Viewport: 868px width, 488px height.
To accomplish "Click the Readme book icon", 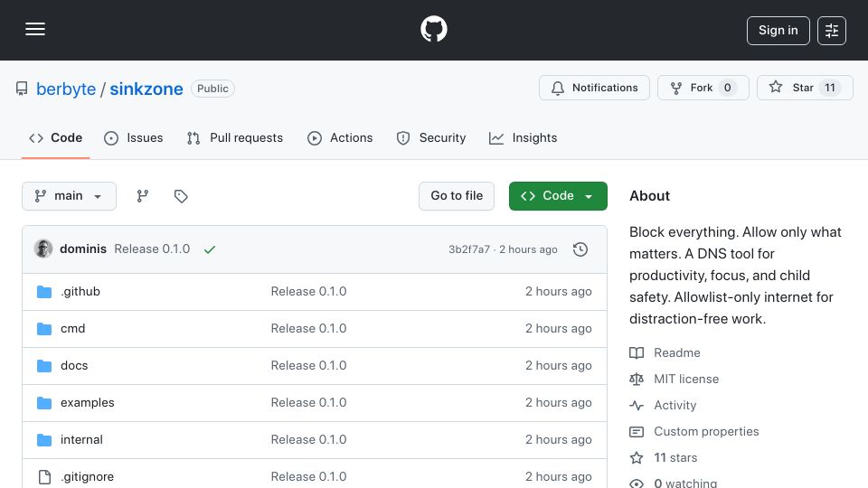I will click(x=637, y=353).
